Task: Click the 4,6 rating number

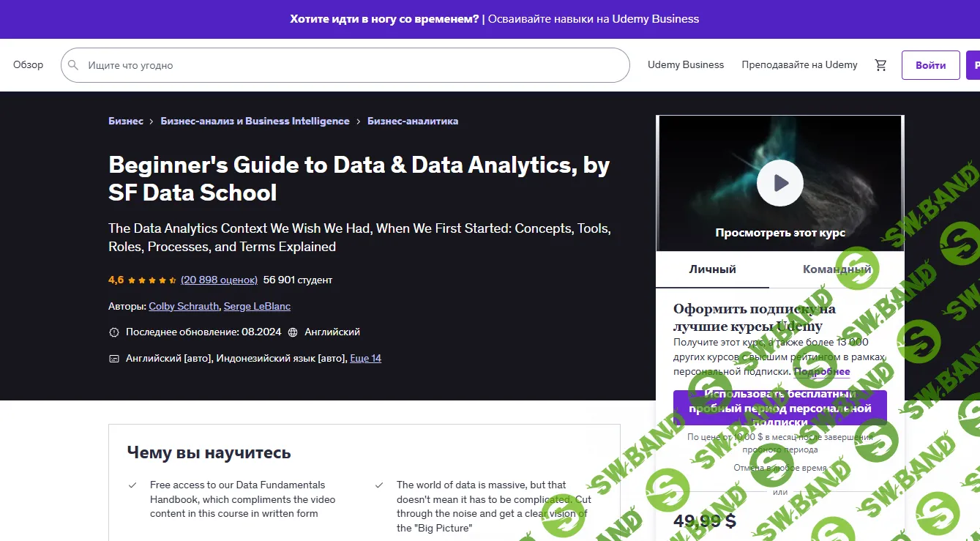Action: [116, 280]
